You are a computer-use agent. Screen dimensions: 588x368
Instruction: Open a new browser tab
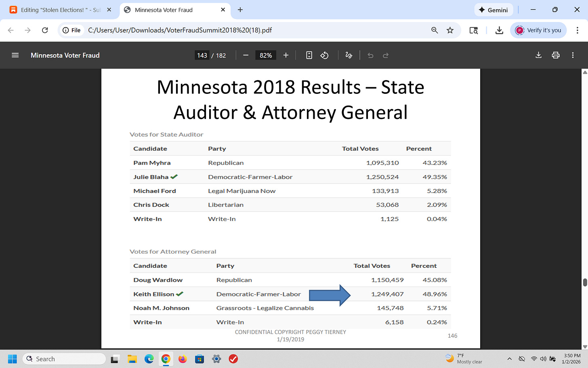tap(240, 10)
